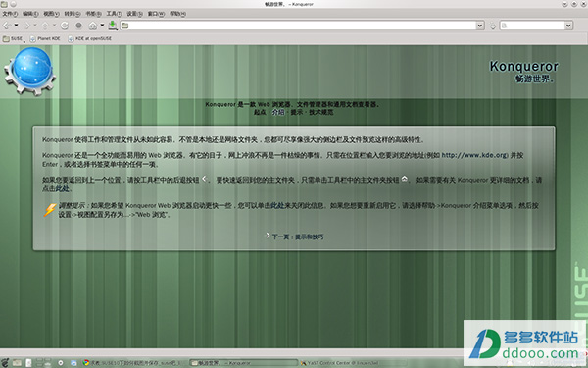Click the blue folder icon in the panel
Viewport: 588px width, 368px height.
(73, 363)
